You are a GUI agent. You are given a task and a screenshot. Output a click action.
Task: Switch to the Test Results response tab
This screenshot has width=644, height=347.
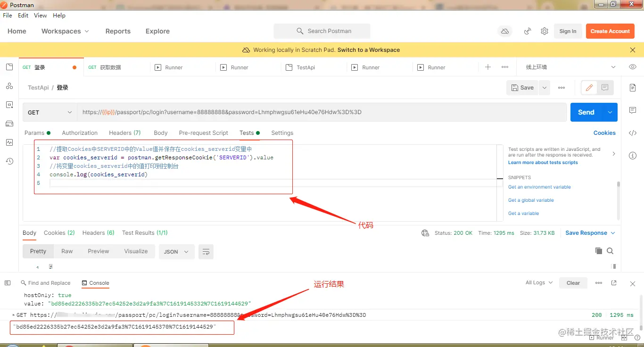(x=145, y=233)
